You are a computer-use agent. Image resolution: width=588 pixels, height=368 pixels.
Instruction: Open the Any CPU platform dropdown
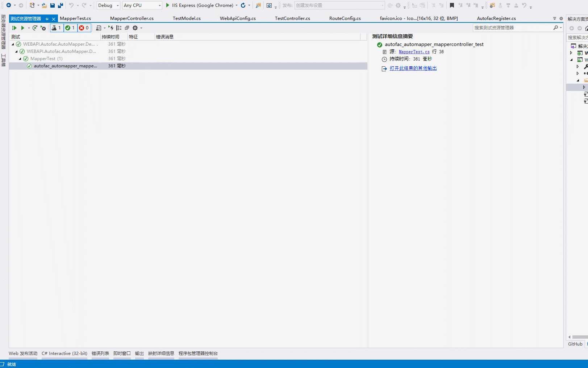coord(142,5)
